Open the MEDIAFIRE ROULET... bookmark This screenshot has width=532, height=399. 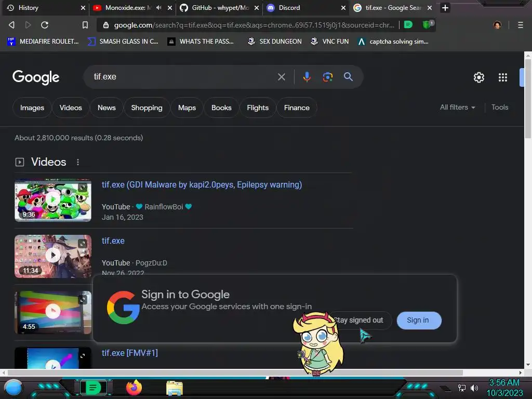click(x=43, y=42)
